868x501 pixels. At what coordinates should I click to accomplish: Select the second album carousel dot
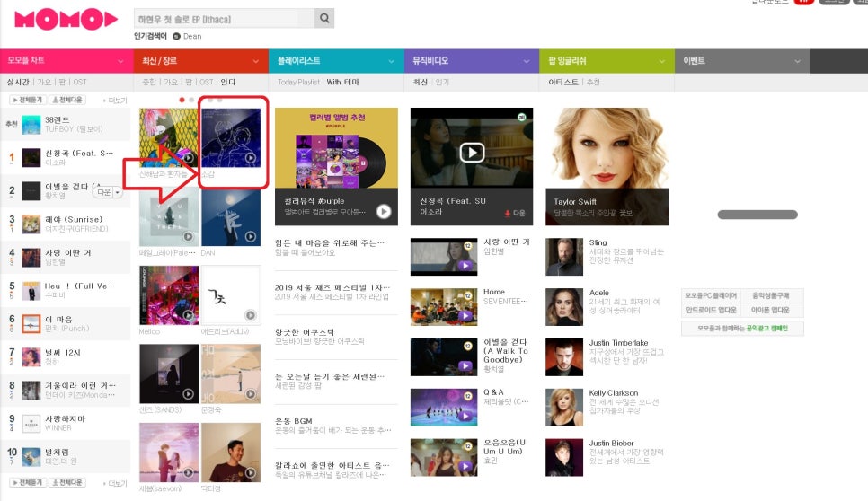[191, 100]
